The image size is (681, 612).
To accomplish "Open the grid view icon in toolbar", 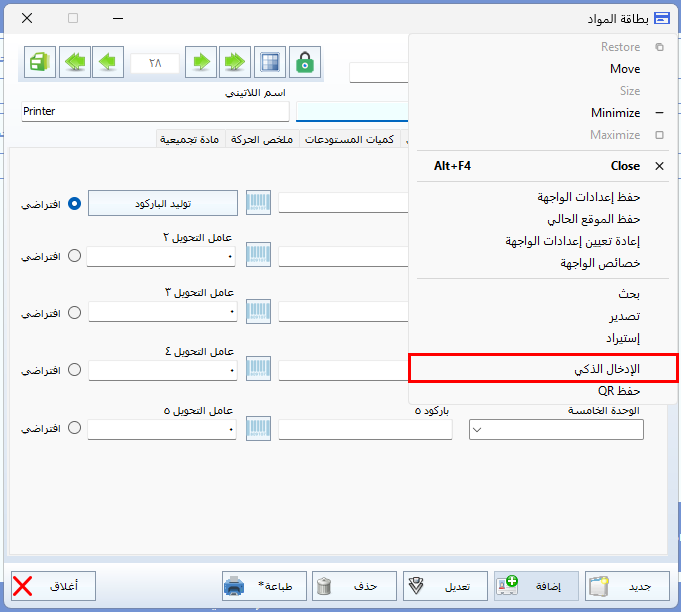I will [270, 62].
